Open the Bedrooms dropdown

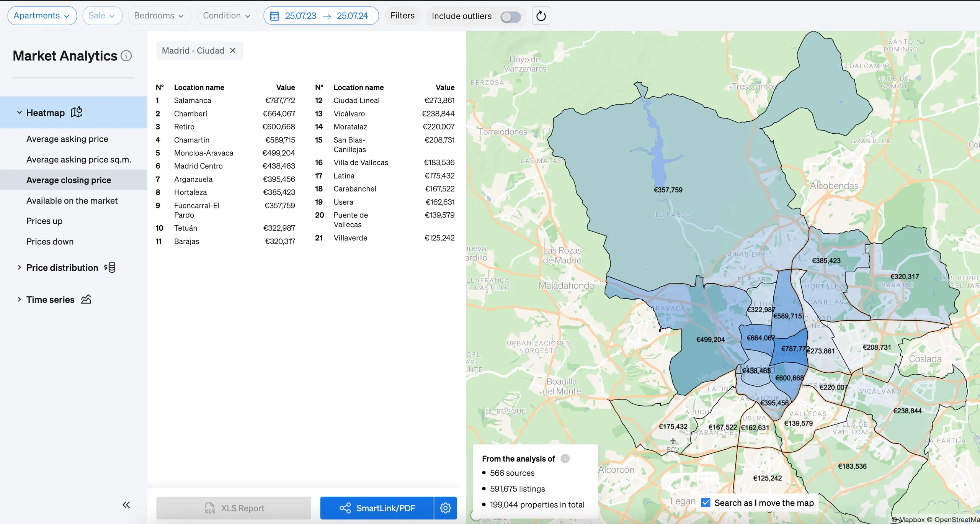[x=159, y=16]
